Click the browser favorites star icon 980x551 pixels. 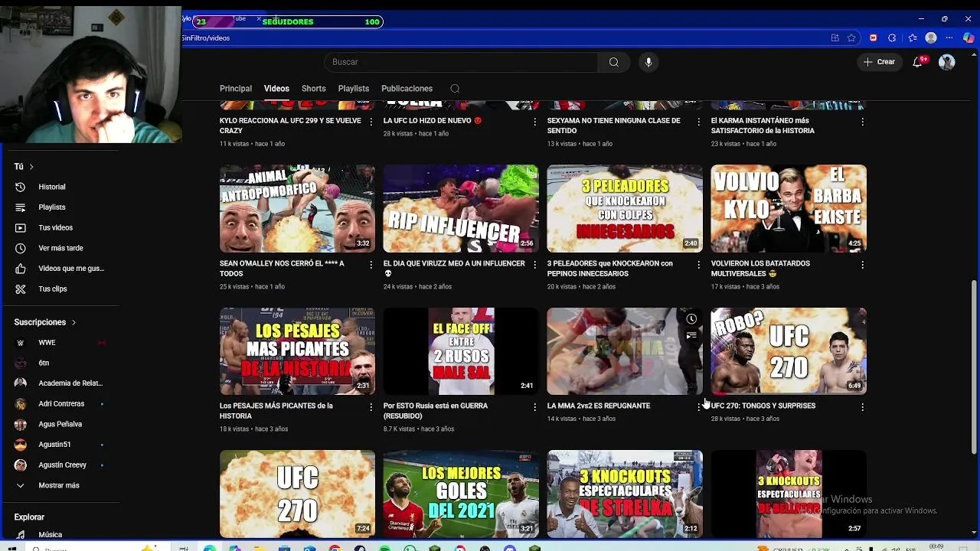851,37
